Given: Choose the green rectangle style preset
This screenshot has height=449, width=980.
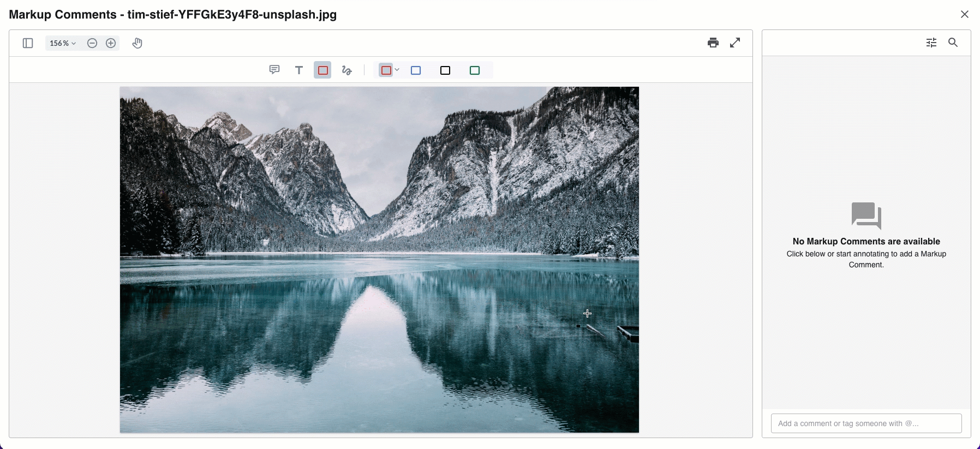Looking at the screenshot, I should 475,70.
